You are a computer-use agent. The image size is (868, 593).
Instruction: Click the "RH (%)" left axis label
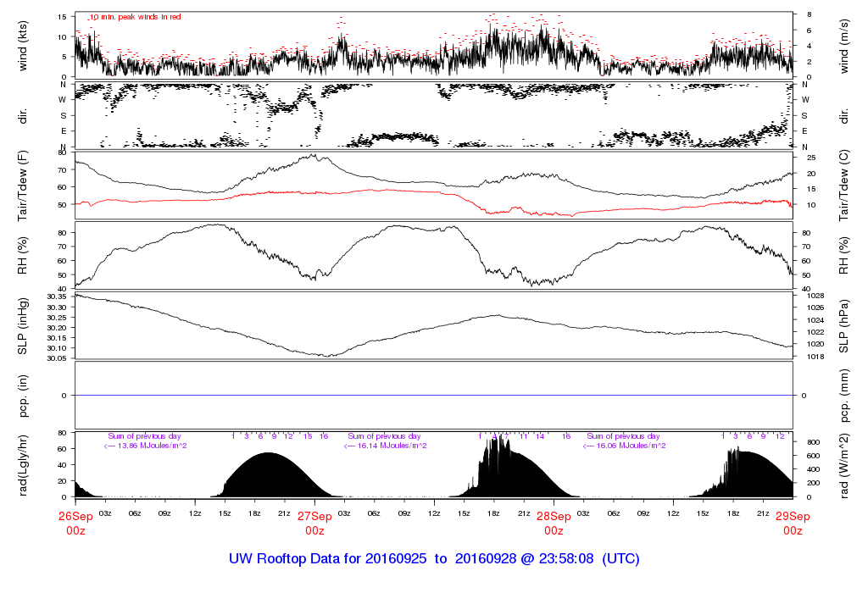[23, 255]
